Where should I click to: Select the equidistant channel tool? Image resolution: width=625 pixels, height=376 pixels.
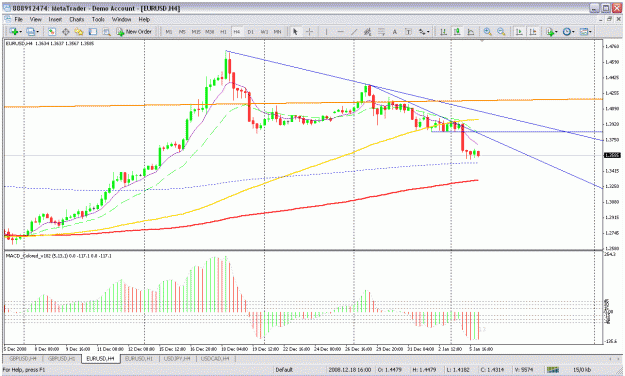368,31
